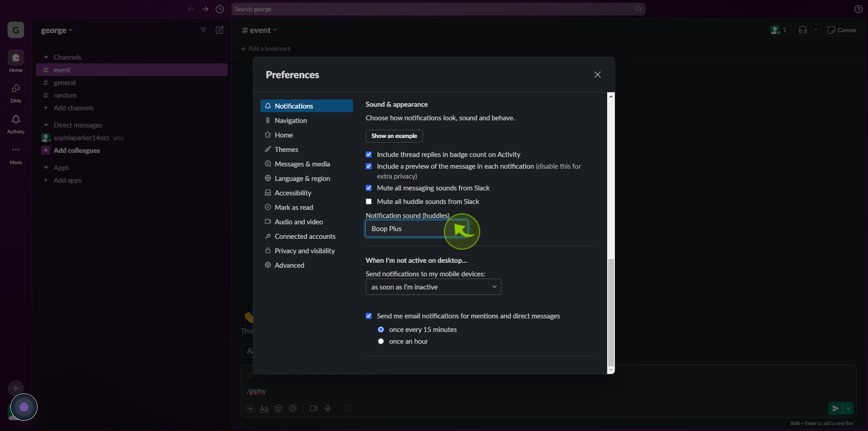Open the event channel name dropdown

coord(259,30)
